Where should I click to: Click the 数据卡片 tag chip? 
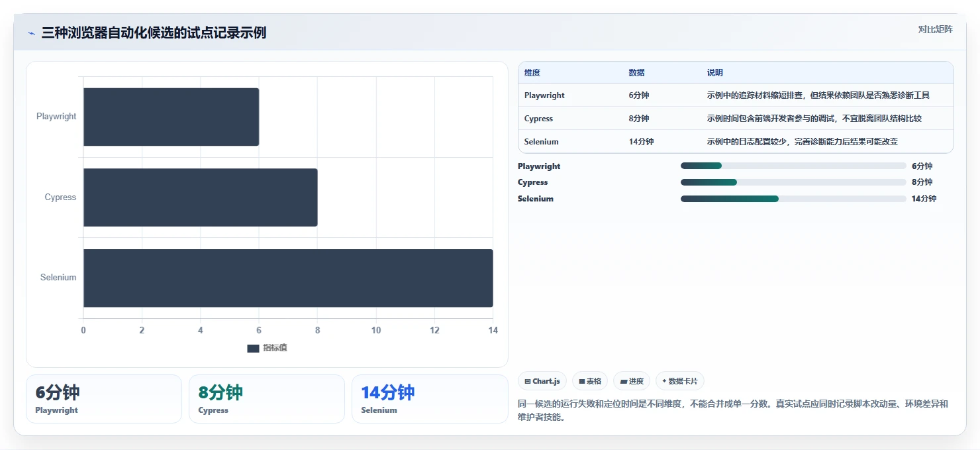click(x=680, y=381)
